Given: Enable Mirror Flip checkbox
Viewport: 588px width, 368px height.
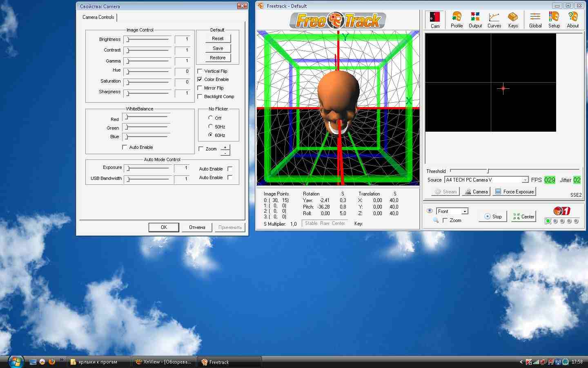Looking at the screenshot, I should 200,88.
